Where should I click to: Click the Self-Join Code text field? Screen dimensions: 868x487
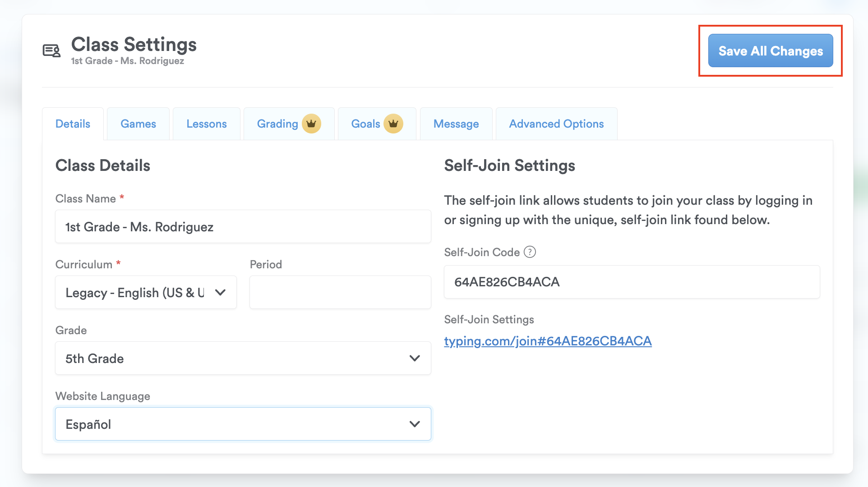pos(632,282)
